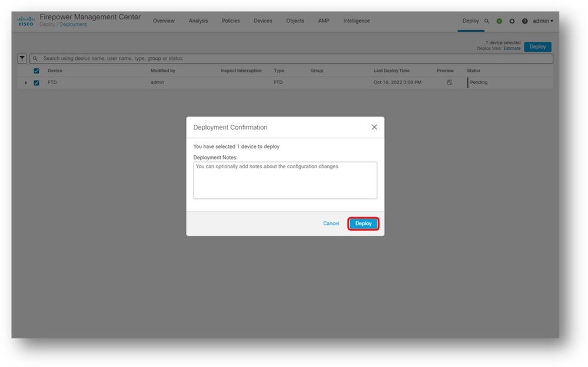Open the preview icon for FTD
The image size is (588, 367).
[x=449, y=82]
